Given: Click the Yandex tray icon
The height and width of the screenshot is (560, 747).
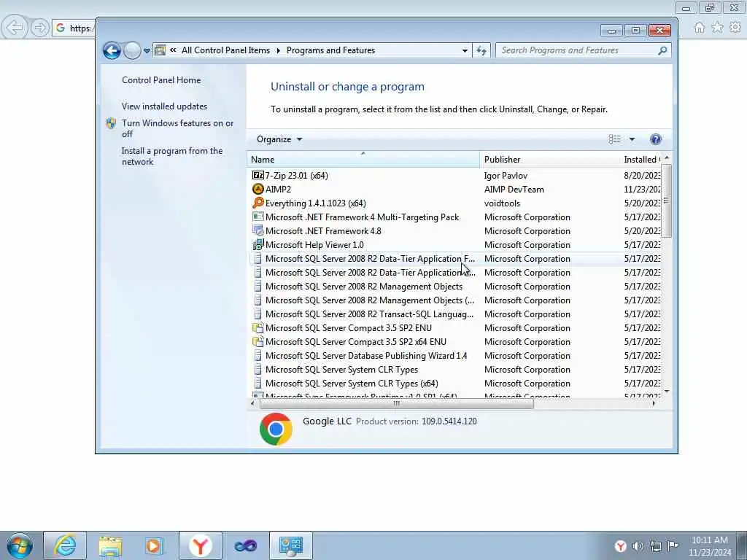Looking at the screenshot, I should [620, 546].
